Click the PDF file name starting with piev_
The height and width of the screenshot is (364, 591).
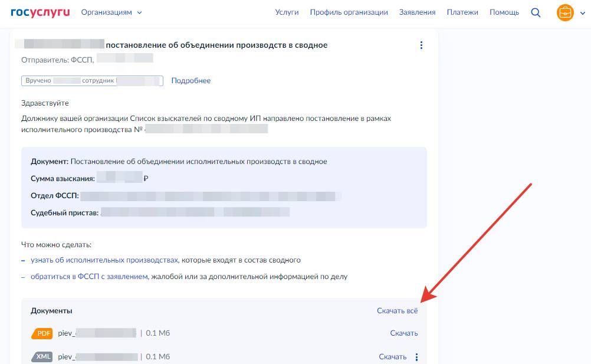(97, 333)
